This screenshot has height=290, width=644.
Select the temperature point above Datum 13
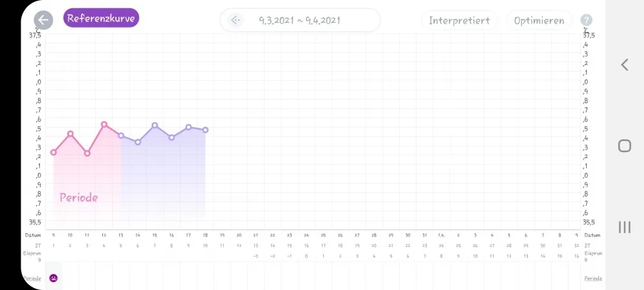pyautogui.click(x=121, y=135)
